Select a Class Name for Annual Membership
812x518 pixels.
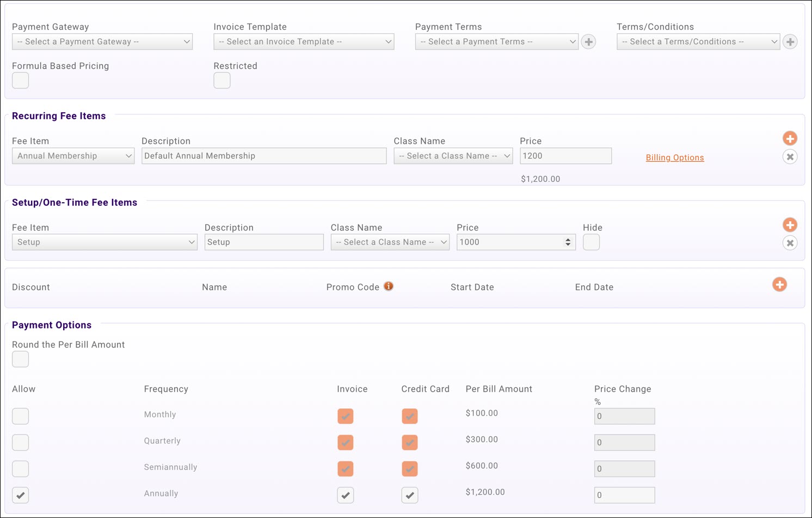pos(453,156)
